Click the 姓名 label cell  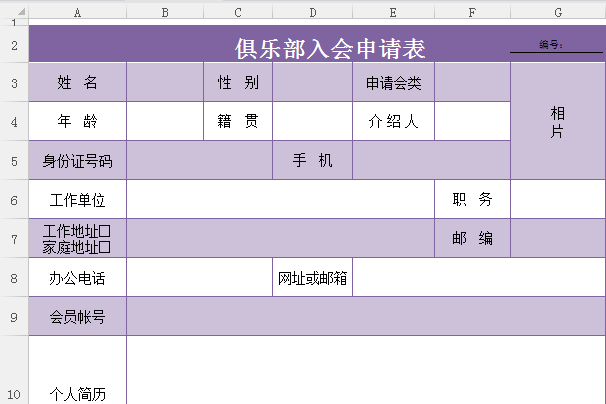(x=78, y=83)
